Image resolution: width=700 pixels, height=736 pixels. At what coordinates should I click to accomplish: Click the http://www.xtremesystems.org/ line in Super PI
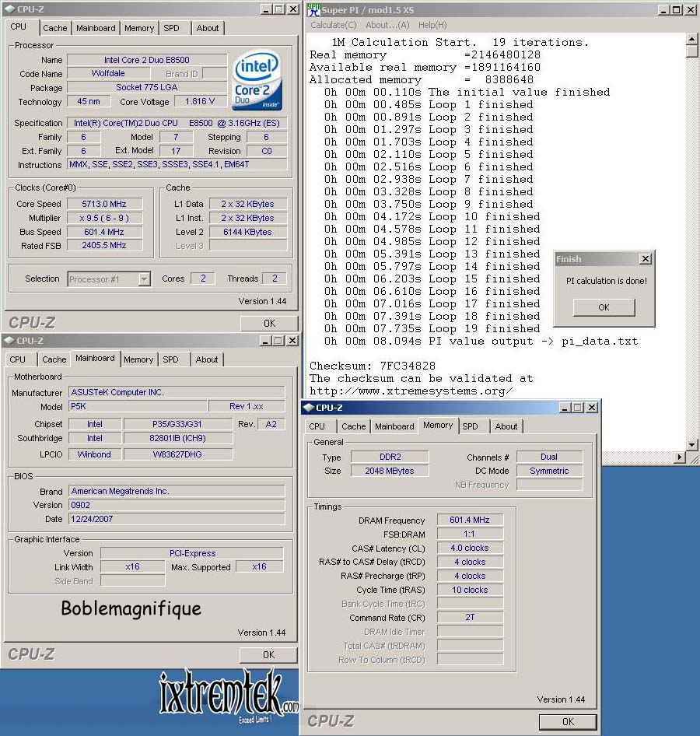411,391
